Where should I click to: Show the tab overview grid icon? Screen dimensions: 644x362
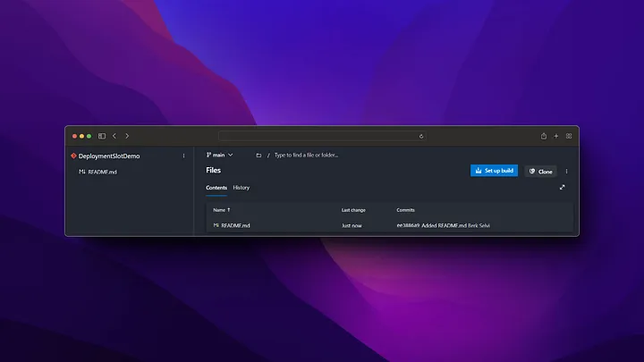click(569, 136)
